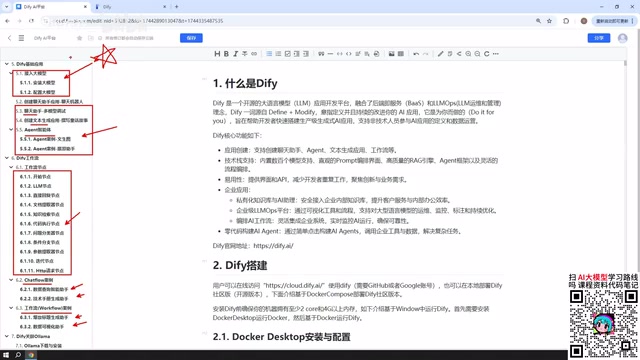640x360 pixels.
Task: Go to outline item 5.5.1 Agent案例-文生图
Action: (45, 139)
